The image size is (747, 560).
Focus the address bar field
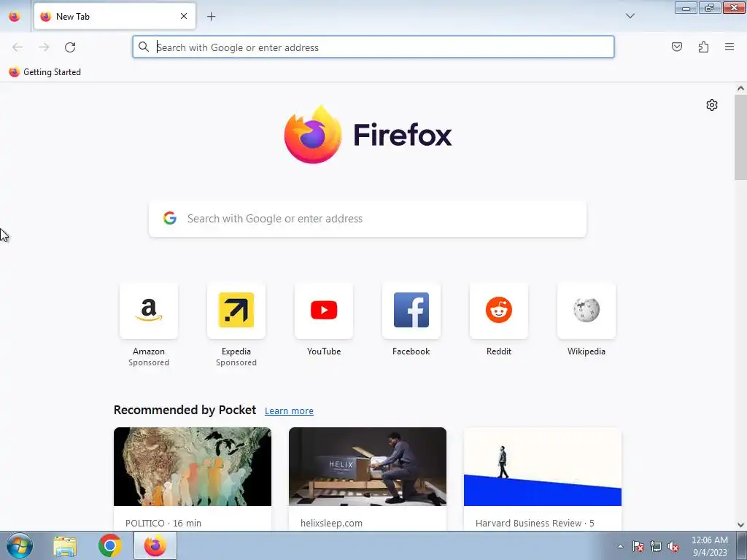click(373, 47)
